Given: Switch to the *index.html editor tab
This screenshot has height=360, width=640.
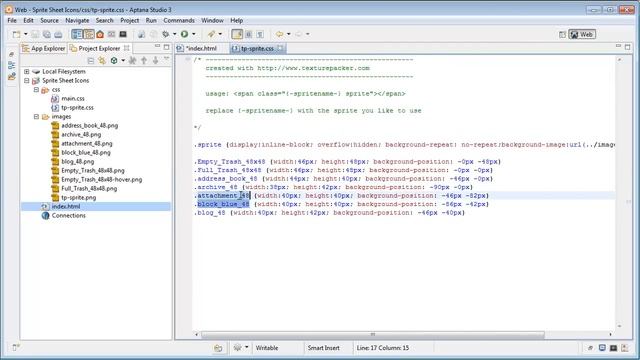Looking at the screenshot, I should coord(198,48).
